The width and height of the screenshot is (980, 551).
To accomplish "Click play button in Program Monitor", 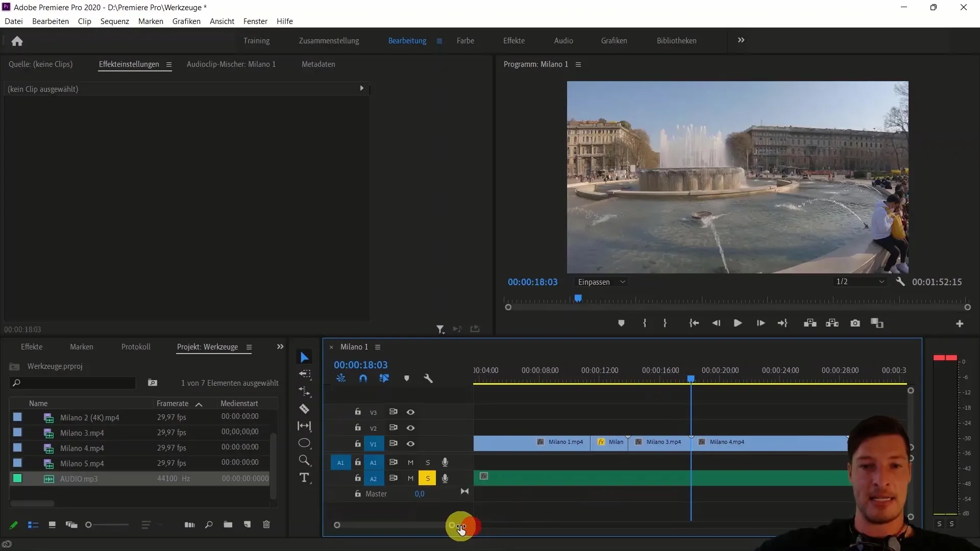I will tap(738, 323).
